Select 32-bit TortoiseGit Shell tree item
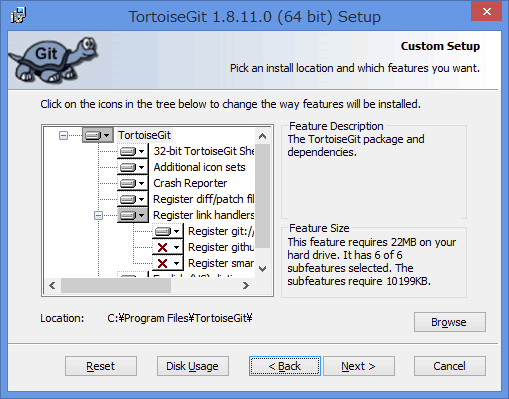509x399 pixels. pyautogui.click(x=204, y=151)
